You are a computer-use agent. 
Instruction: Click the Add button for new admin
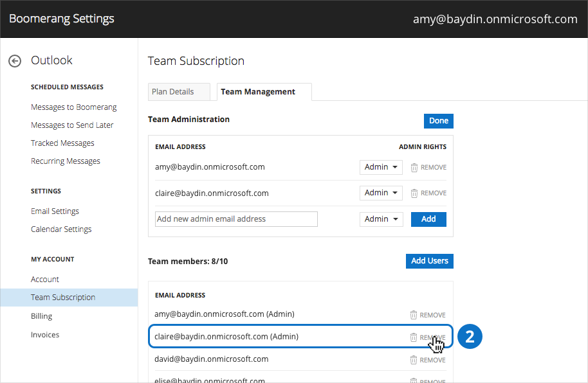(x=428, y=219)
